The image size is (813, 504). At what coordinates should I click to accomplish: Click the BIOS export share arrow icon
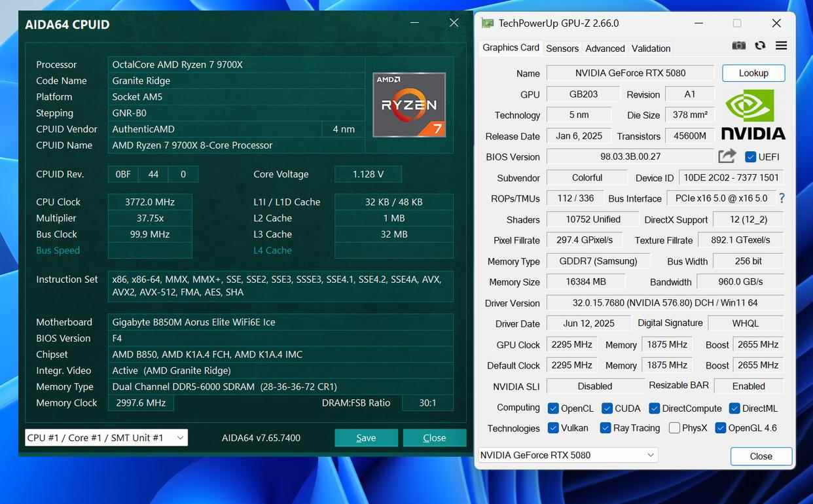(x=727, y=156)
